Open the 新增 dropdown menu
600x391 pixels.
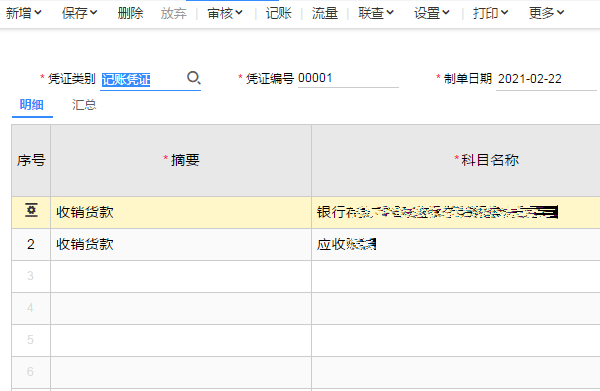pos(23,13)
